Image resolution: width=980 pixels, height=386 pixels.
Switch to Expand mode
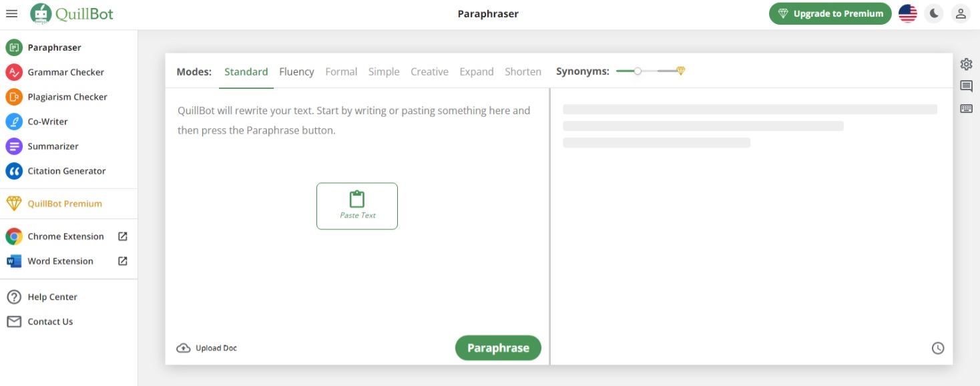pyautogui.click(x=477, y=71)
